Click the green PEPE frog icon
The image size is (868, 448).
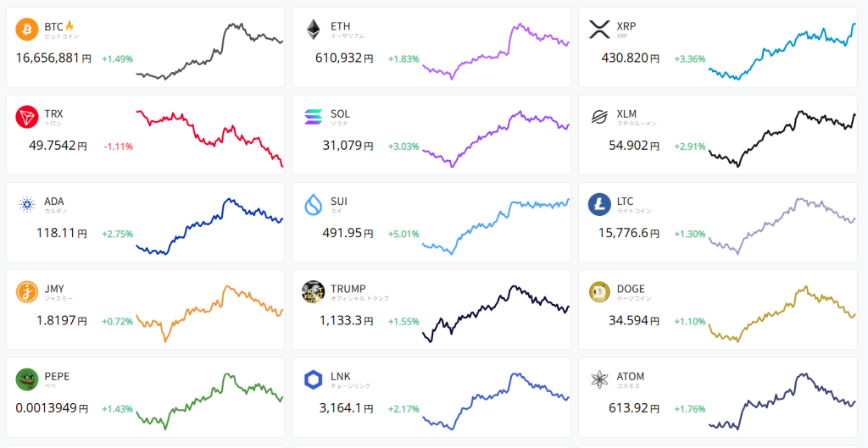[27, 379]
